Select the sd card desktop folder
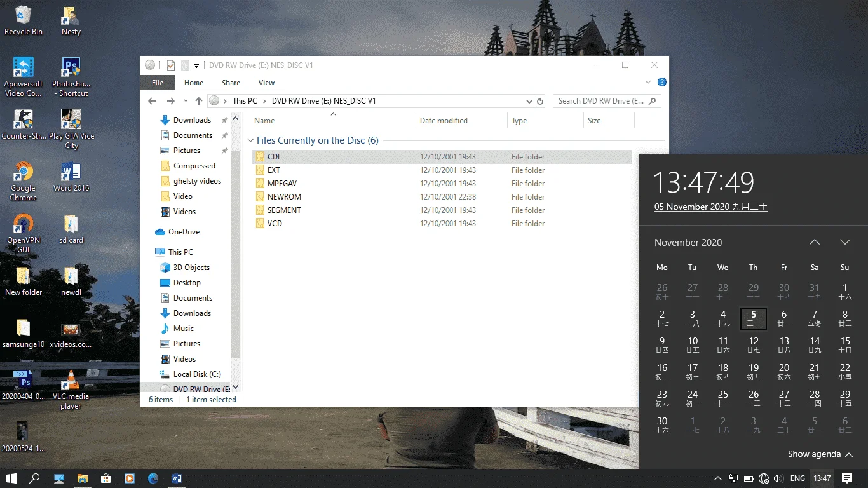Viewport: 868px width, 488px height. [x=71, y=229]
